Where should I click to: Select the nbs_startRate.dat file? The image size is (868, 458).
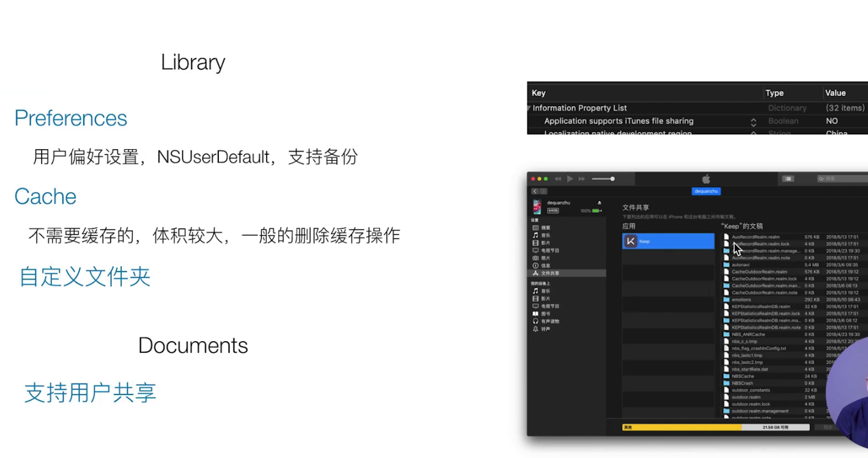[x=750, y=369]
